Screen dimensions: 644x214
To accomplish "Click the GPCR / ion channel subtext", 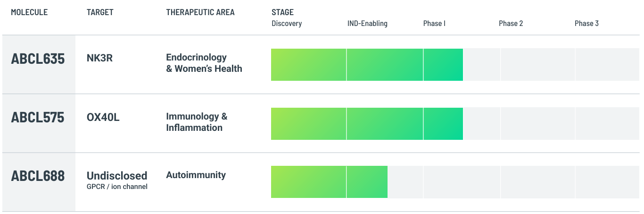I will 117,187.
